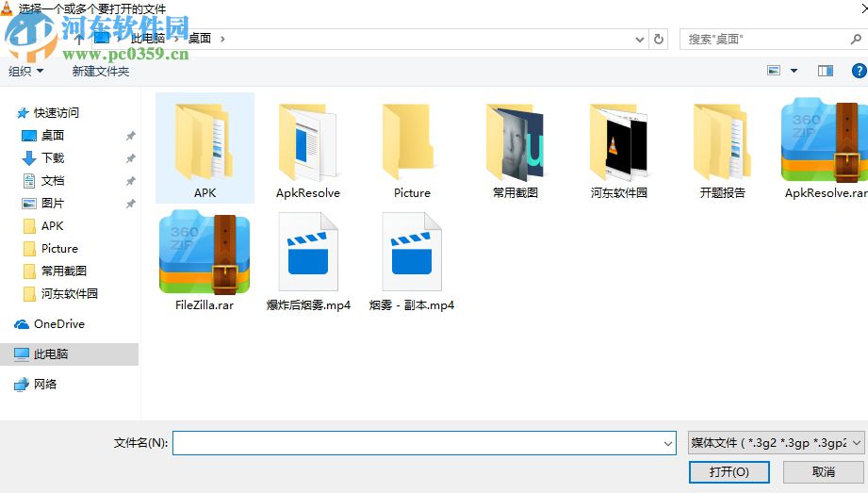This screenshot has height=493, width=868.
Task: Open 下载 in the sidebar
Action: click(43, 157)
